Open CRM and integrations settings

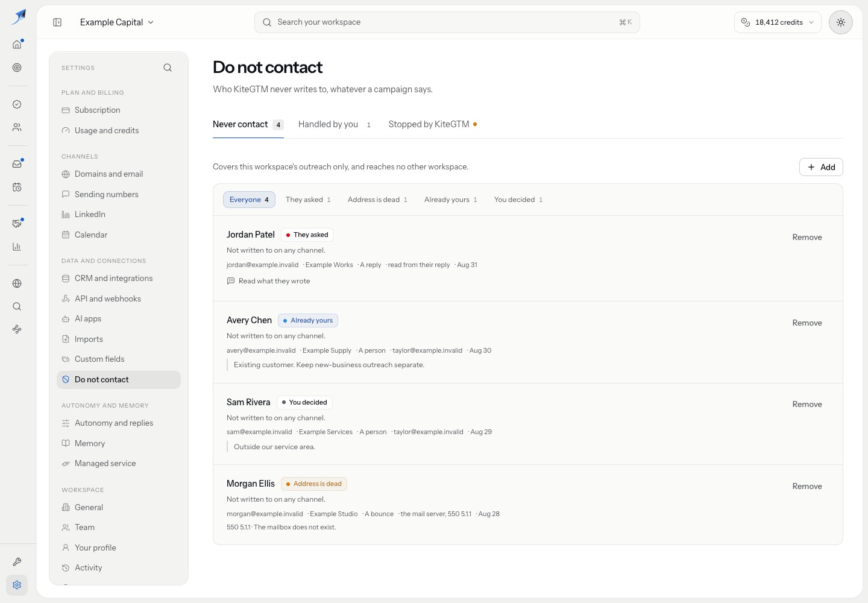tap(119, 279)
